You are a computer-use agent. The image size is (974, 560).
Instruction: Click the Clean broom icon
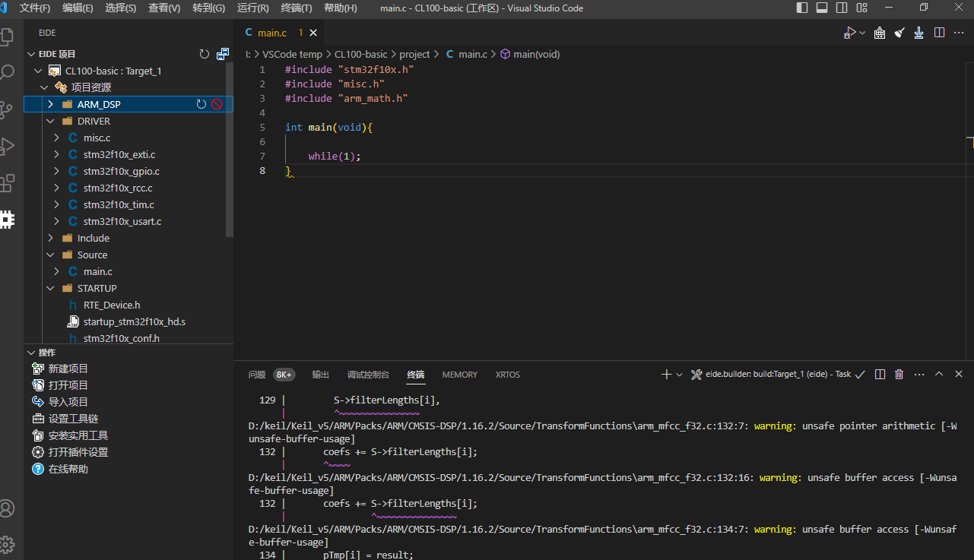click(899, 33)
